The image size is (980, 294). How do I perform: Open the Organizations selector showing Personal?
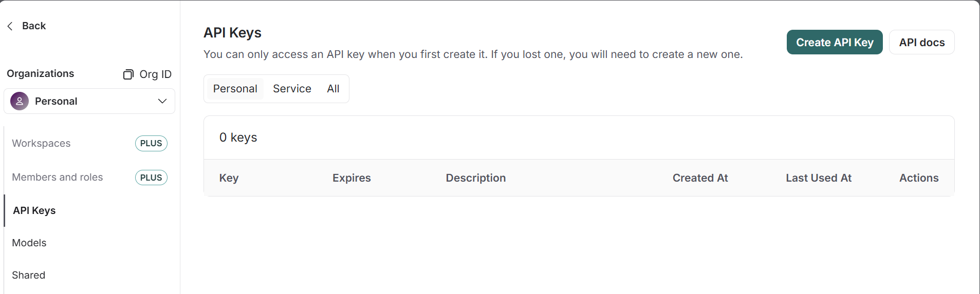89,101
